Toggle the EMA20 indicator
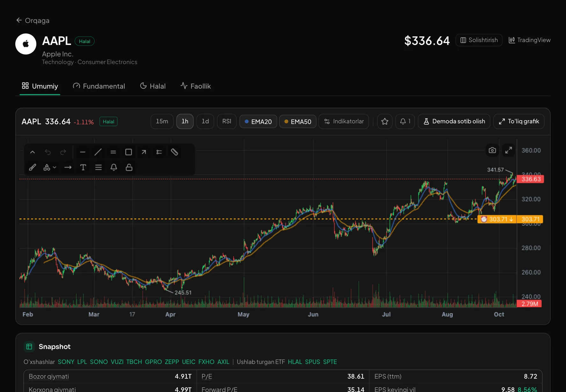This screenshot has height=392, width=566. pyautogui.click(x=258, y=121)
